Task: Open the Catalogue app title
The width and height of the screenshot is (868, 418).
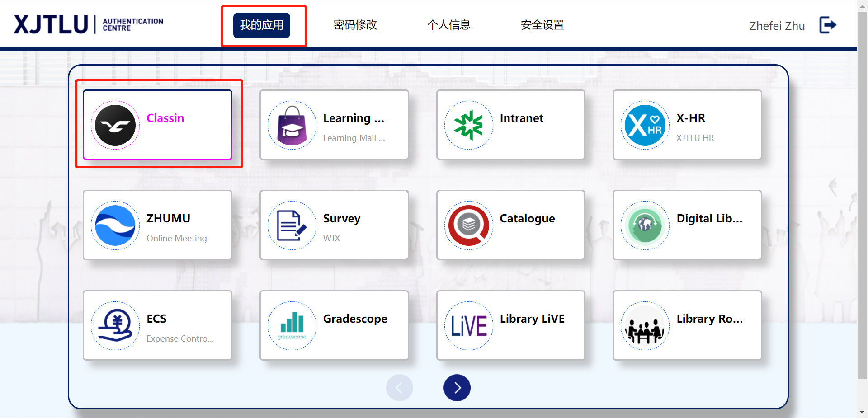Action: click(527, 218)
